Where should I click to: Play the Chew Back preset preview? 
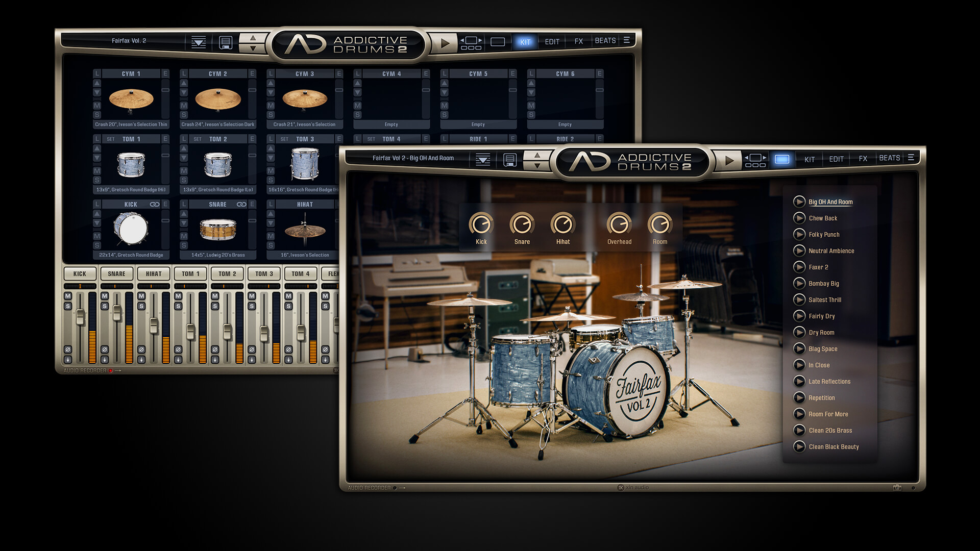pyautogui.click(x=799, y=218)
